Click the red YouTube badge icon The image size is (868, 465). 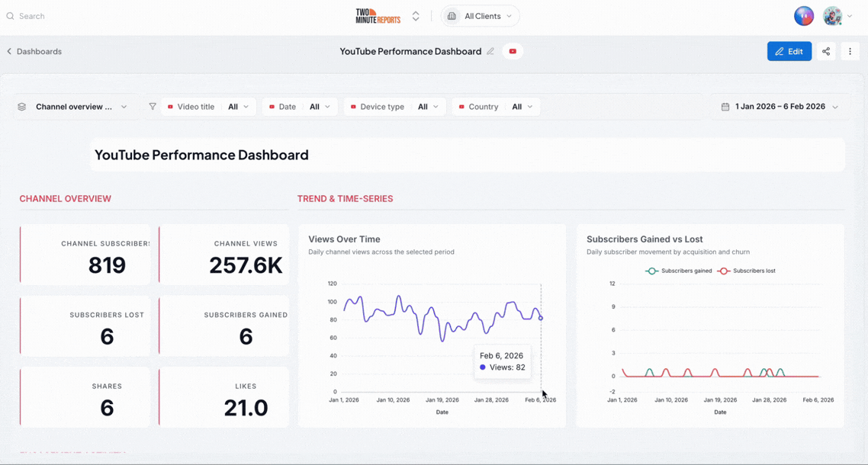pos(513,52)
